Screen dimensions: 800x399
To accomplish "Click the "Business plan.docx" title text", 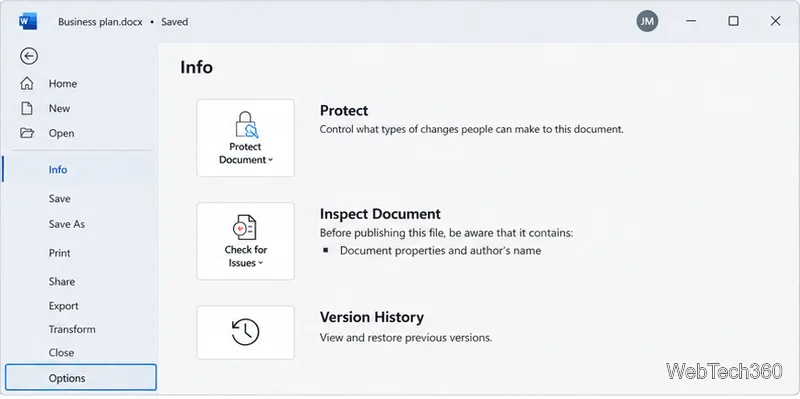I will click(100, 22).
